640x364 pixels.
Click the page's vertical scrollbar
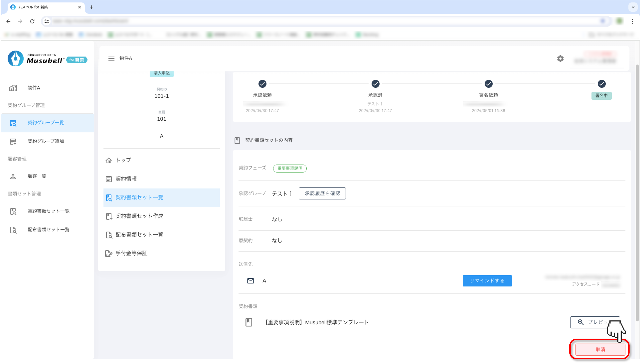click(637, 190)
